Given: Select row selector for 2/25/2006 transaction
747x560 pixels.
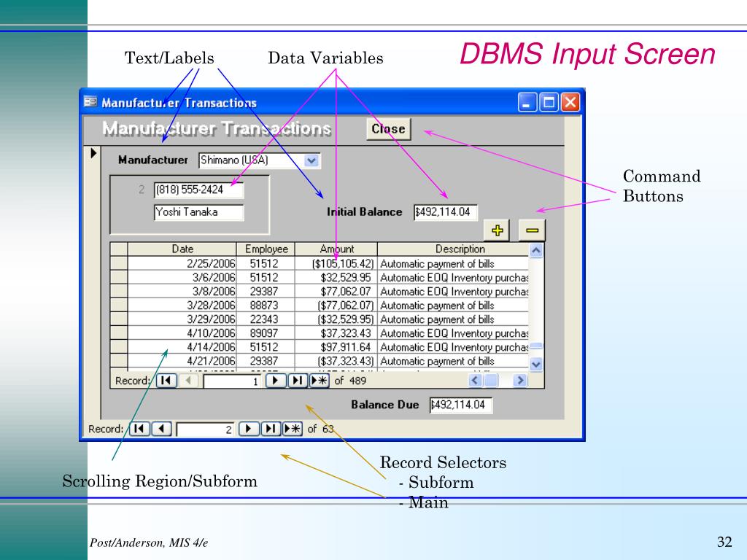Looking at the screenshot, I should pyautogui.click(x=118, y=263).
